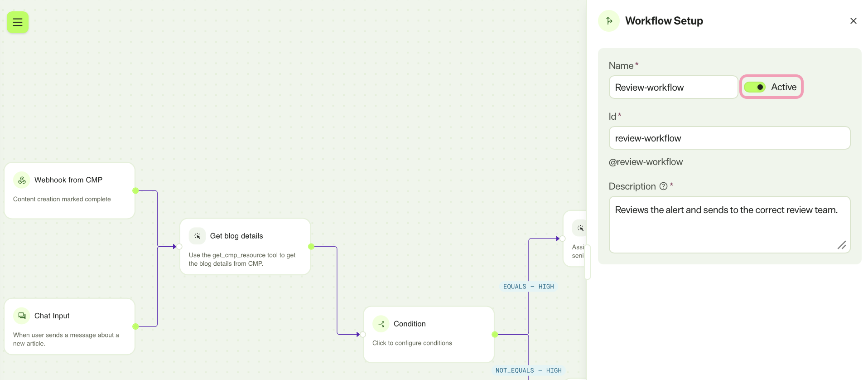Close the Workflow Setup panel
This screenshot has width=868, height=380.
[x=853, y=21]
